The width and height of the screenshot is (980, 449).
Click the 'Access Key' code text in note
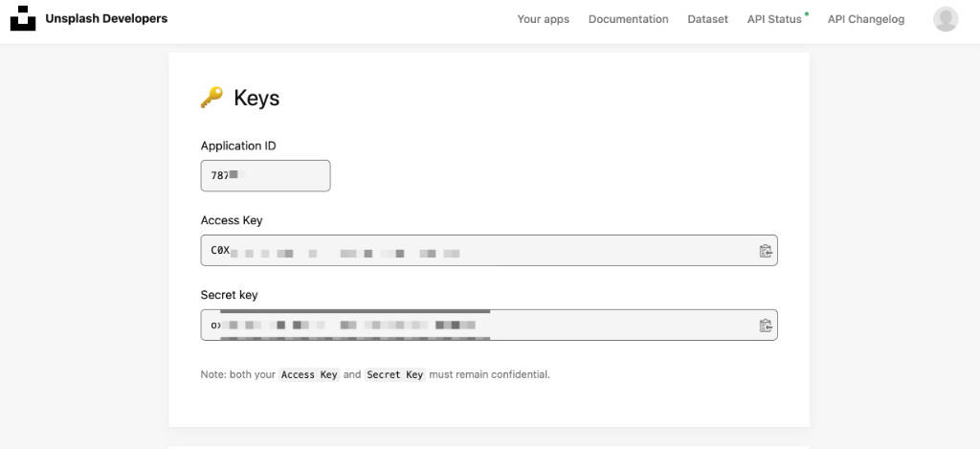[x=309, y=374]
